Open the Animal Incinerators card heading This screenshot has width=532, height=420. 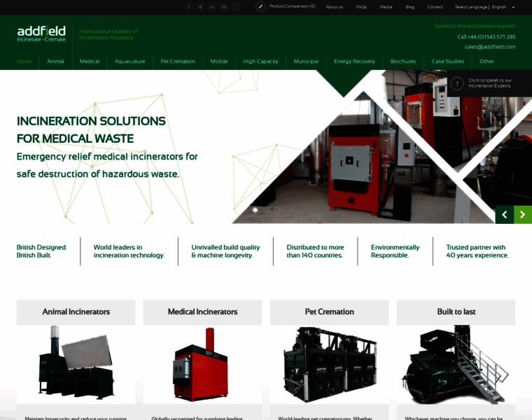[76, 312]
